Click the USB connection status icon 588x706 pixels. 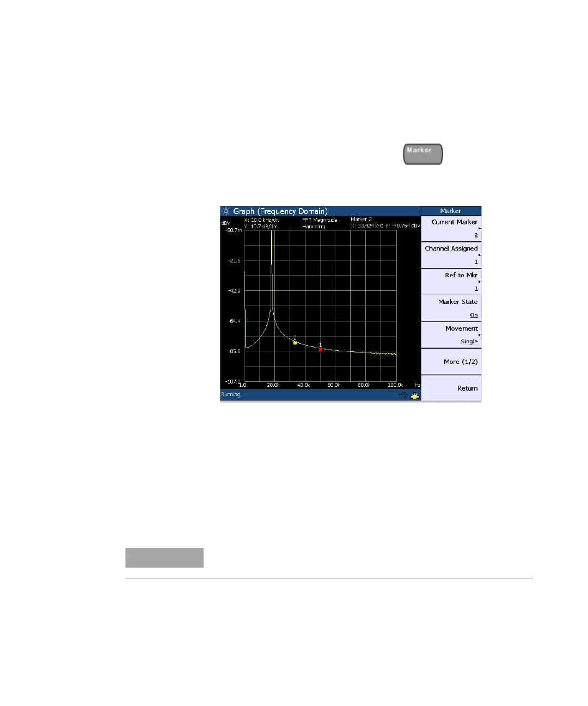tap(403, 395)
